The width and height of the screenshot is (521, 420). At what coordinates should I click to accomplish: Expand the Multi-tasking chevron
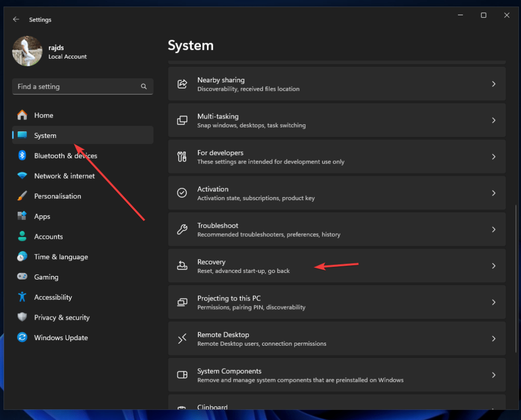pyautogui.click(x=494, y=120)
